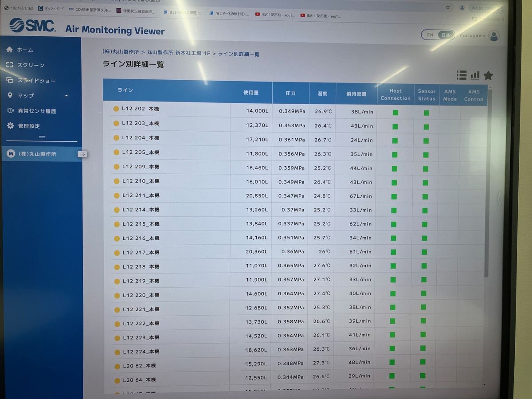Image resolution: width=532 pixels, height=399 pixels.
Task: Click Sensor Status indicator for L12 224_本機
Action: click(423, 348)
